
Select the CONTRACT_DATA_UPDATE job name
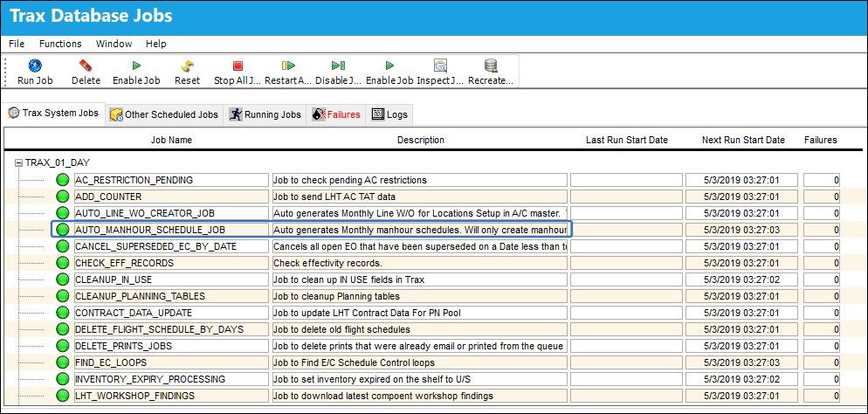point(171,313)
